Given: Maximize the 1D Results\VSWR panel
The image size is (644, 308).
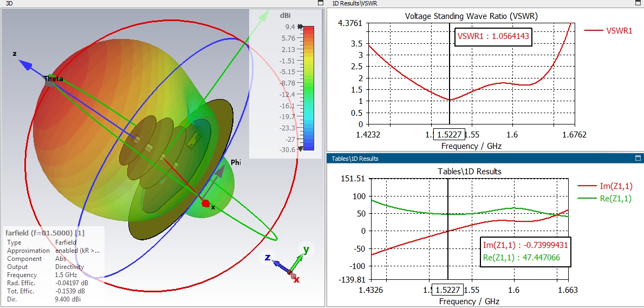Looking at the screenshot, I should (638, 3).
